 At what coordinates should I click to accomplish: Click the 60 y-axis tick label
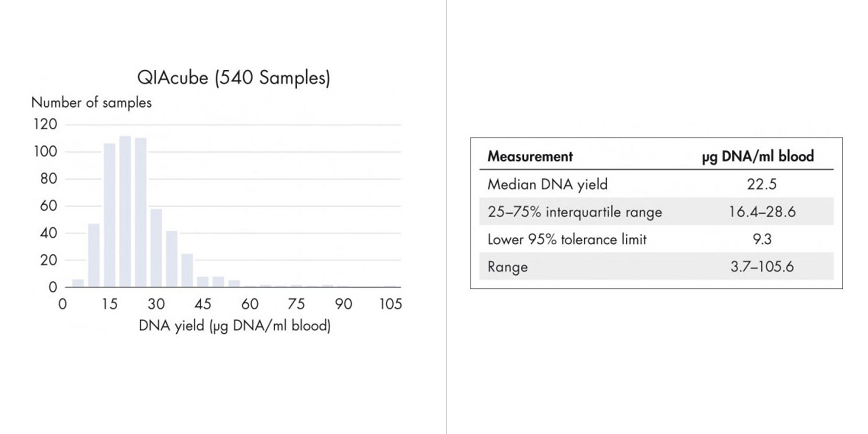tap(48, 206)
